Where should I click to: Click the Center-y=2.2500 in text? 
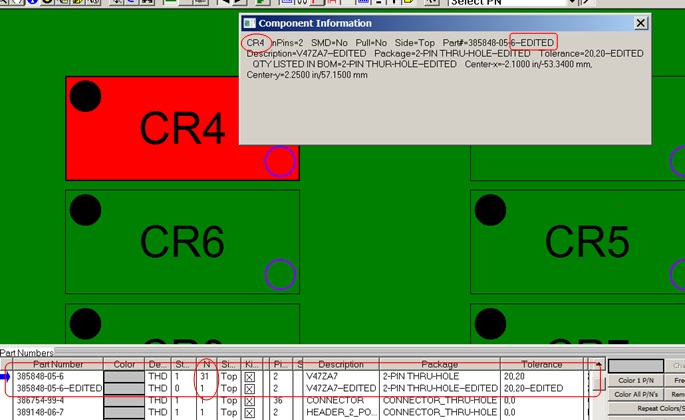point(307,75)
